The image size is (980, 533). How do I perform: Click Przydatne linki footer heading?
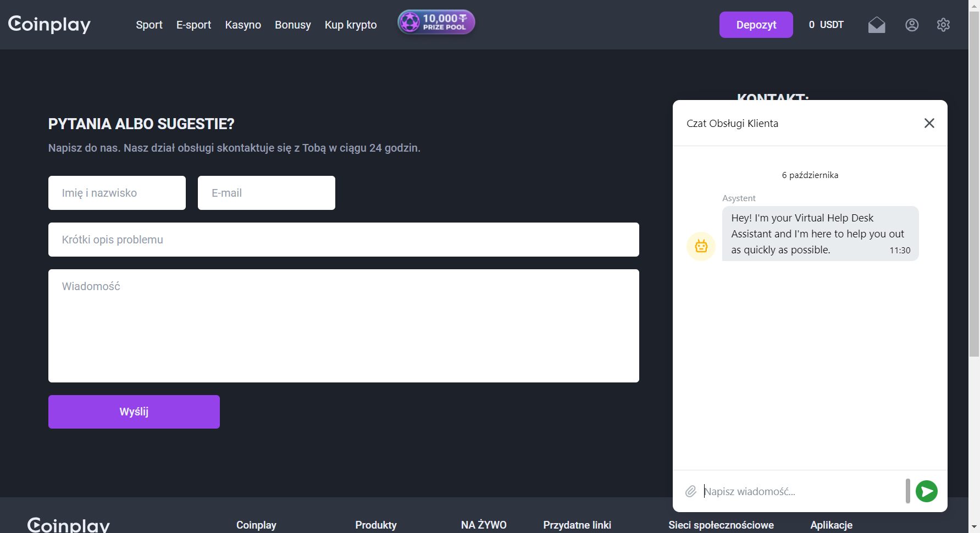pyautogui.click(x=577, y=525)
